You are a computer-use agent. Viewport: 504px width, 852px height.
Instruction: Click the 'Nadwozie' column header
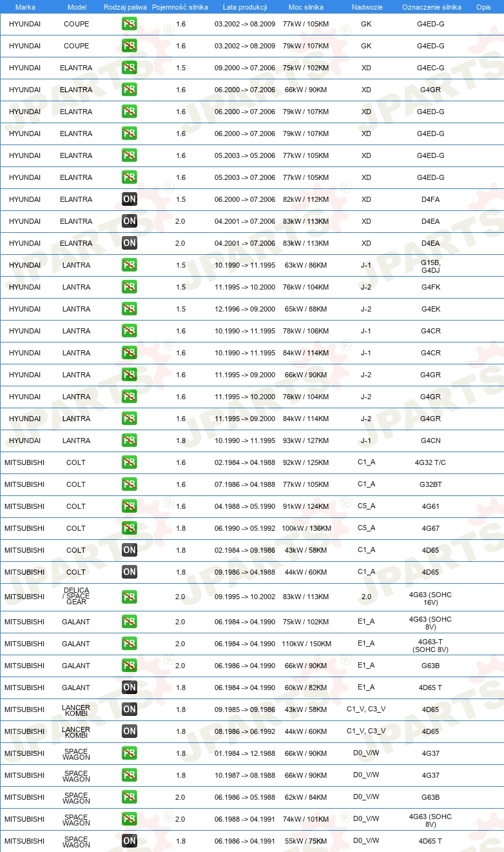(366, 7)
